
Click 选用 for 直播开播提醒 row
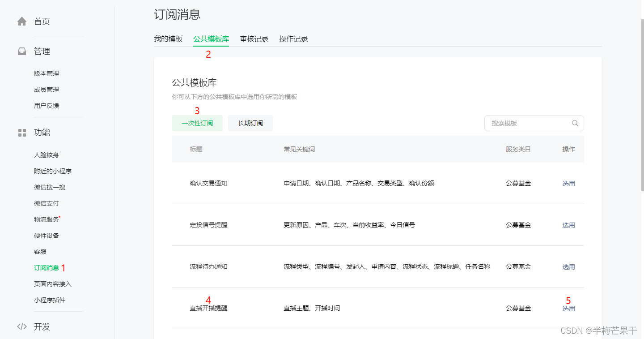tap(568, 308)
